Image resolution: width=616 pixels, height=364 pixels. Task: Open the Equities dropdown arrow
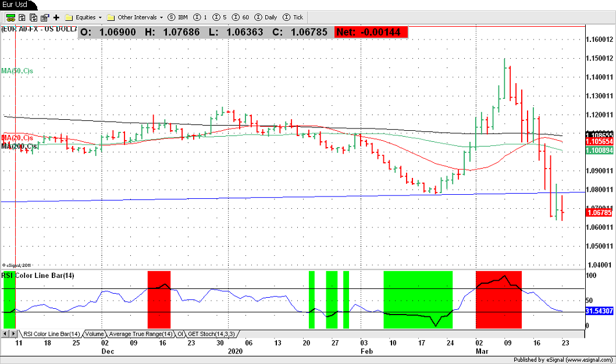coord(100,17)
